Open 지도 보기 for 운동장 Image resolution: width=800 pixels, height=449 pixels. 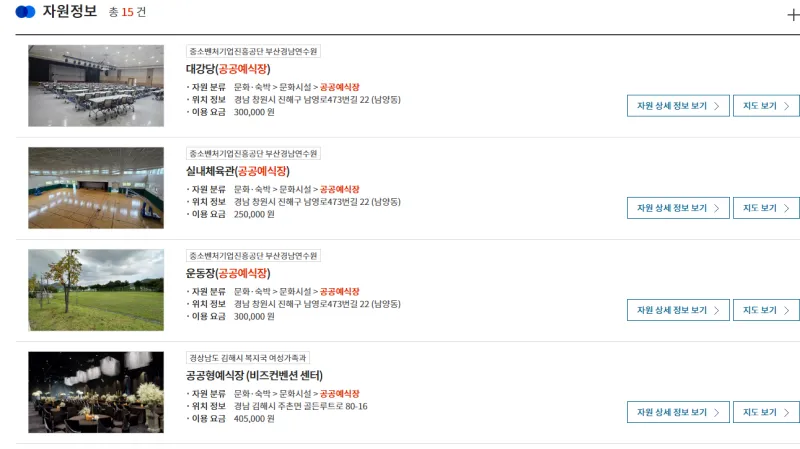click(x=766, y=310)
